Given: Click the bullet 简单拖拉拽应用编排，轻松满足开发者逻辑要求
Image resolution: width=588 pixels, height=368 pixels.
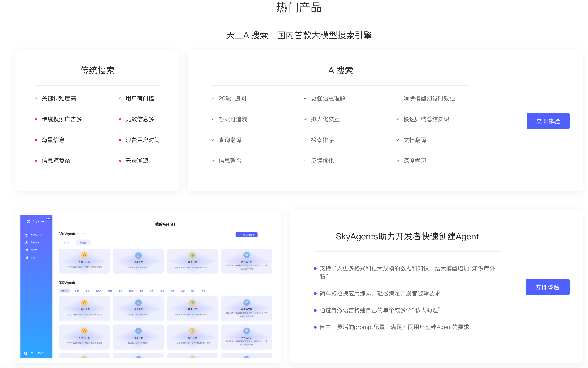Looking at the screenshot, I should (380, 294).
